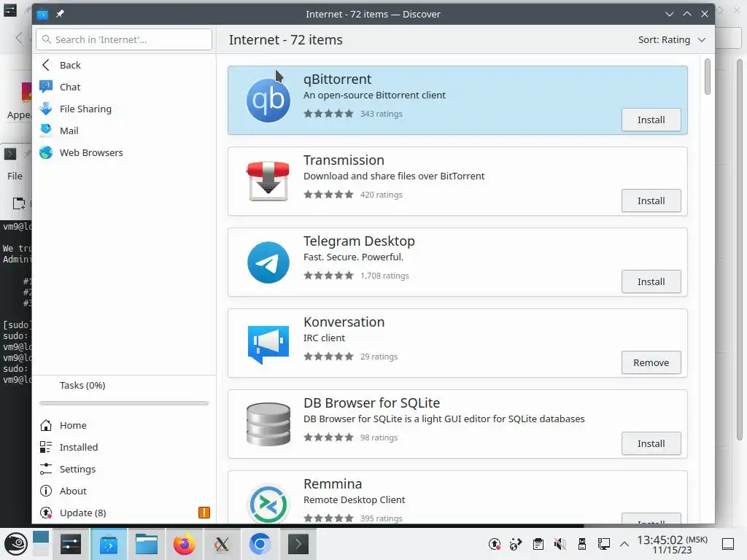Focus the Search in 'Internet' field
747x560 pixels.
tap(124, 39)
